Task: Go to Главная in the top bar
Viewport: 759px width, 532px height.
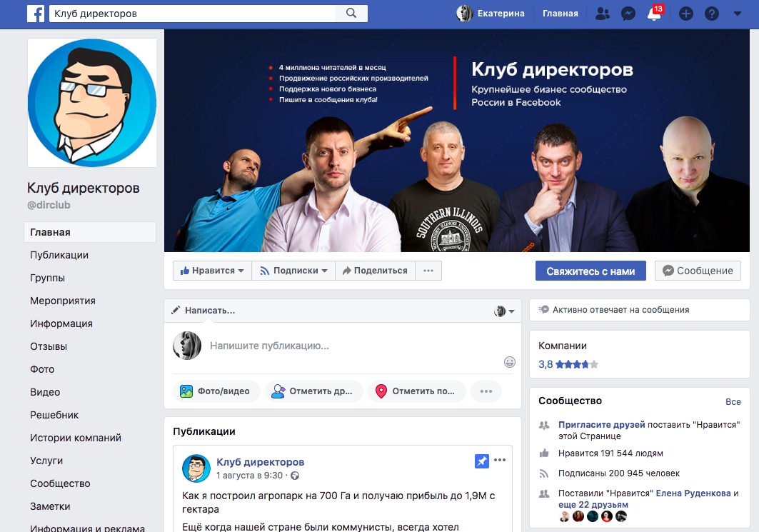Action: 560,14
